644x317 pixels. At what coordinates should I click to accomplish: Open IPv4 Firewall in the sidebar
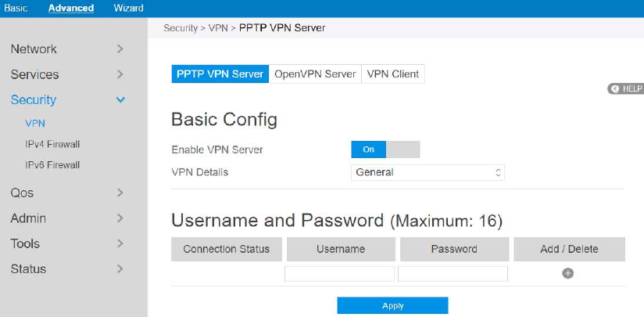point(52,144)
